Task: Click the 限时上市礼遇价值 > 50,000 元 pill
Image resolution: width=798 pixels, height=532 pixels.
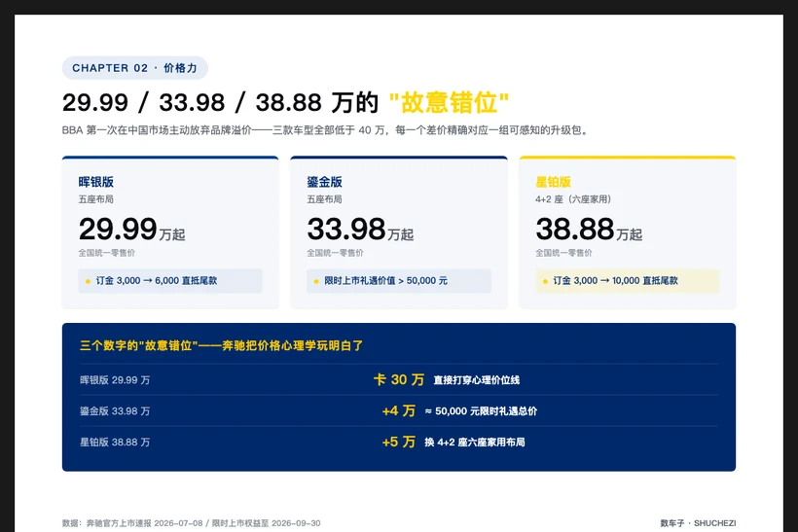Action: pos(398,281)
